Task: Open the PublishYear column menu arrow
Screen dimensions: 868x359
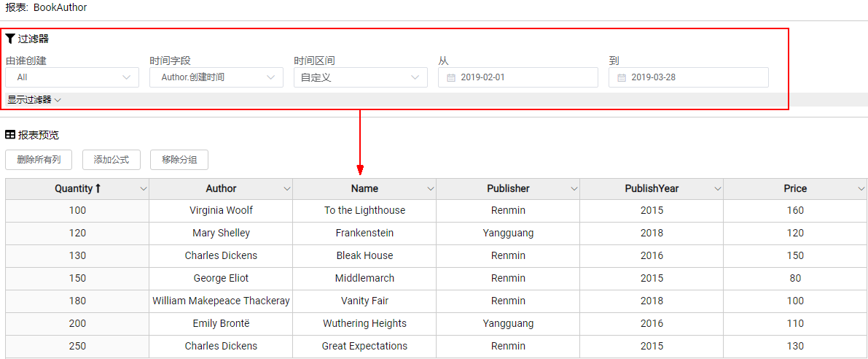Action: point(718,189)
